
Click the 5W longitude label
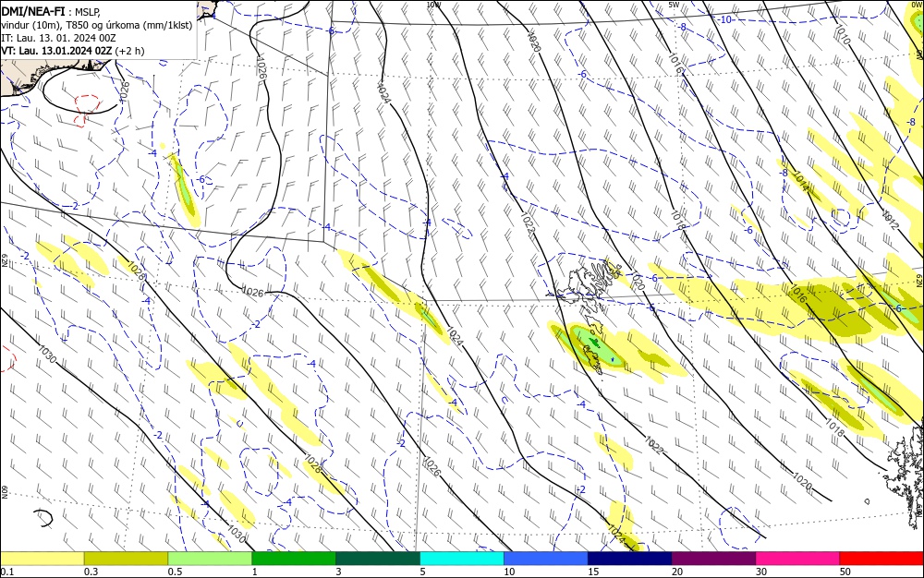click(x=675, y=4)
